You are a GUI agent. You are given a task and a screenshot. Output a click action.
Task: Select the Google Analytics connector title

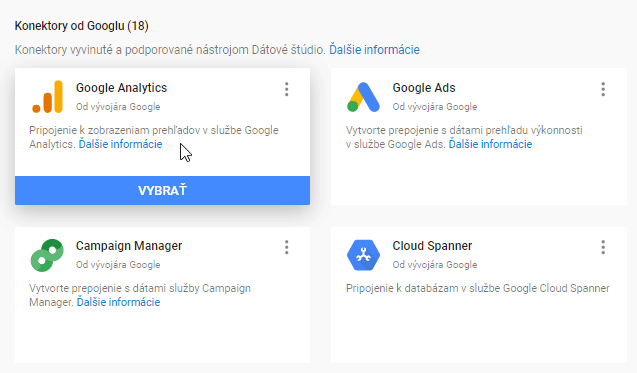121,88
